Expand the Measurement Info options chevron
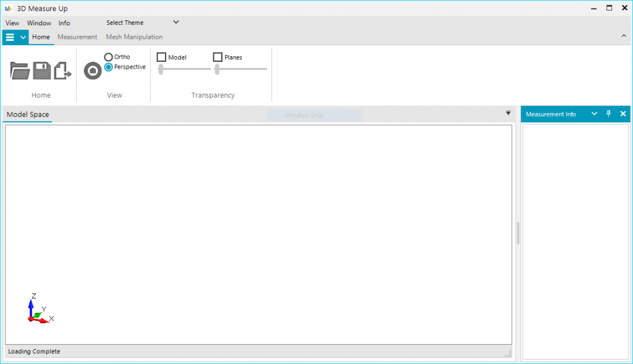This screenshot has height=364, width=633. (x=595, y=114)
